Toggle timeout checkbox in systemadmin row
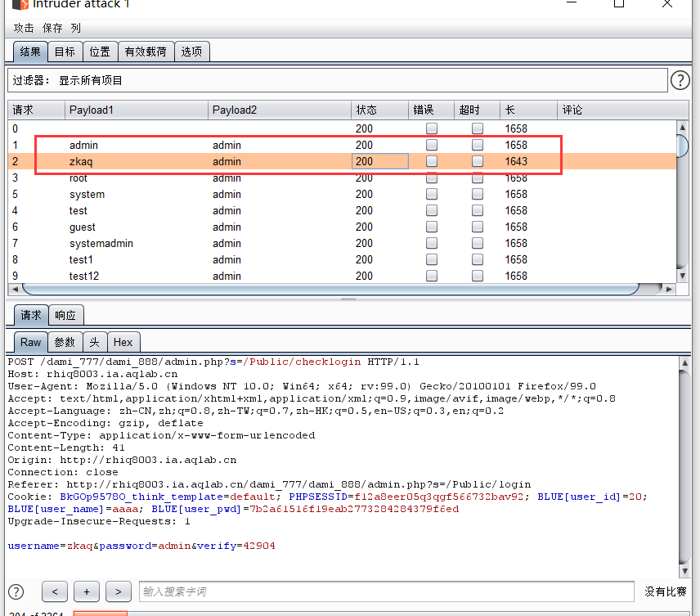Viewport: 700px width, 616px height. point(478,243)
